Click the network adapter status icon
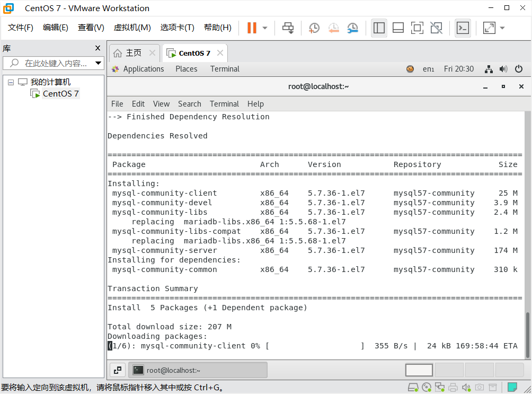Image resolution: width=532 pixels, height=394 pixels. tap(440, 387)
